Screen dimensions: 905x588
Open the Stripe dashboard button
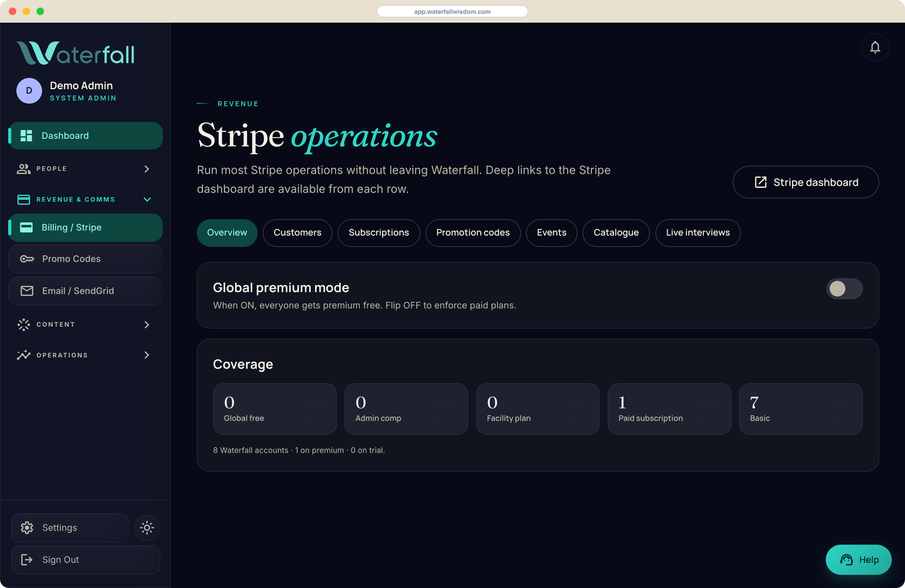pos(806,182)
